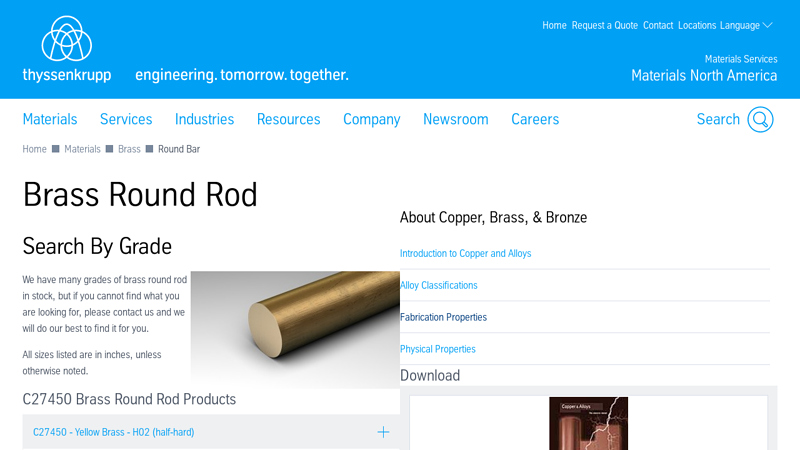The image size is (800, 450).
Task: Click the Download heading
Action: tap(430, 376)
